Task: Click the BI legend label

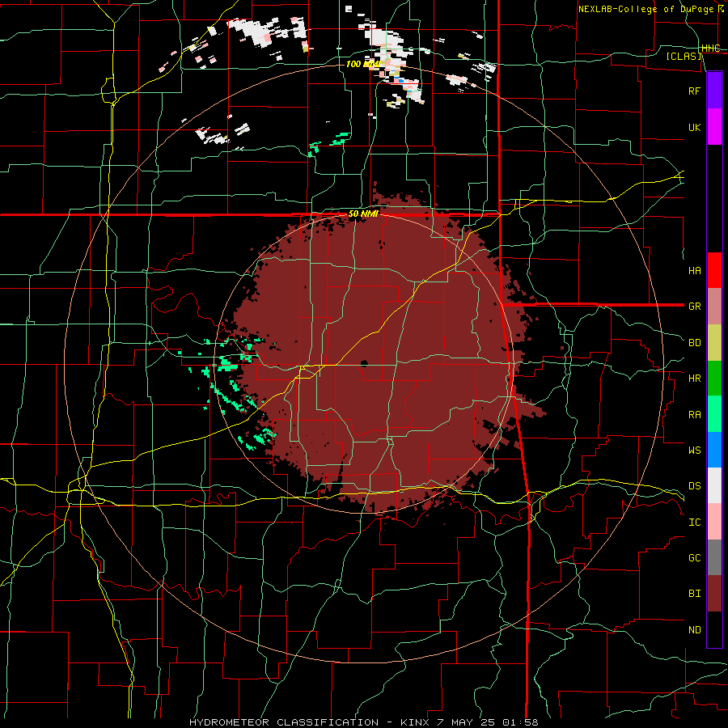Action: click(694, 594)
